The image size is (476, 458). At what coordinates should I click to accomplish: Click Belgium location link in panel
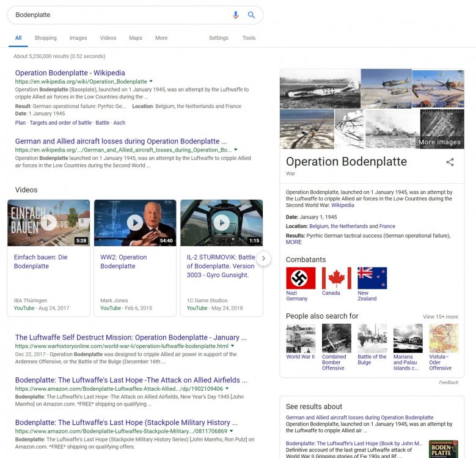coord(318,227)
